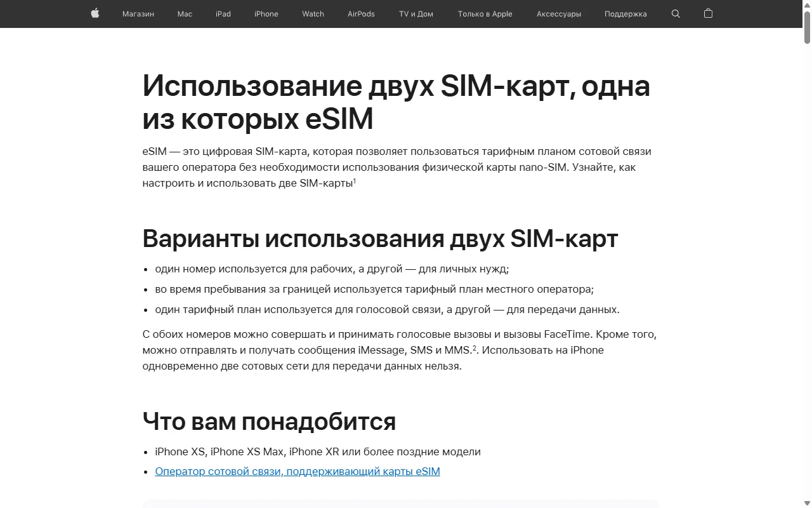The height and width of the screenshot is (508, 812).
Task: Click the page's vertical scrollbar thumb
Action: [807, 27]
